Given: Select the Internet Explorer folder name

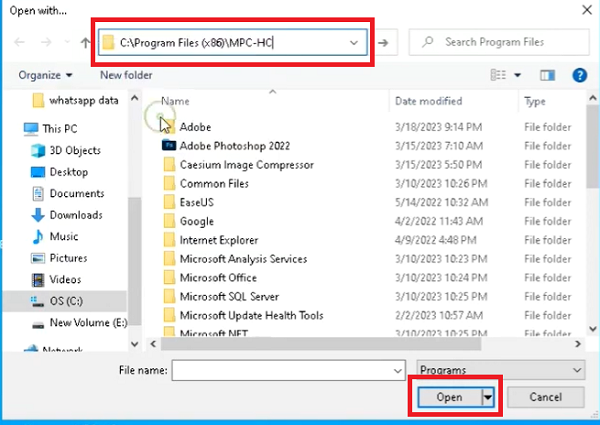Looking at the screenshot, I should click(219, 240).
